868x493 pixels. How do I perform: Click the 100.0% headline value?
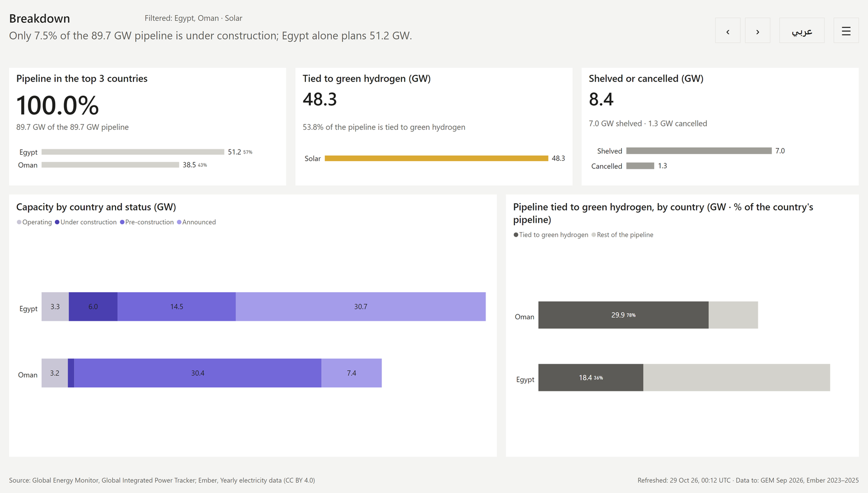(x=58, y=105)
